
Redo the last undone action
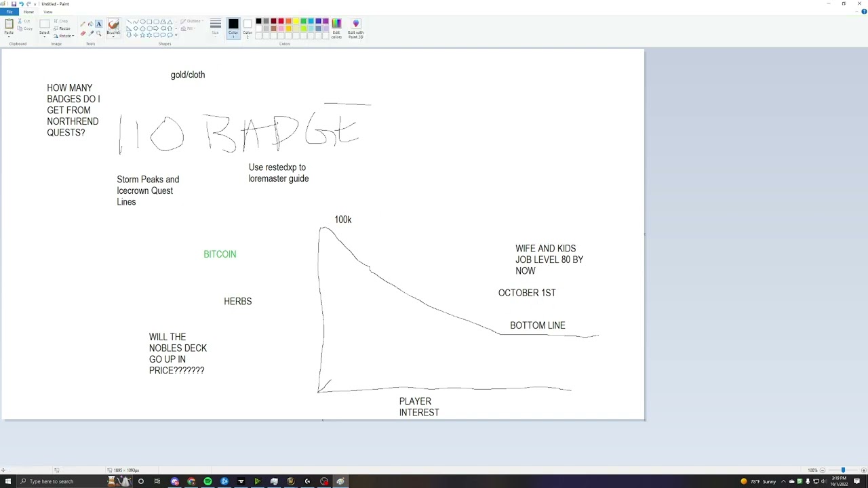click(x=28, y=4)
